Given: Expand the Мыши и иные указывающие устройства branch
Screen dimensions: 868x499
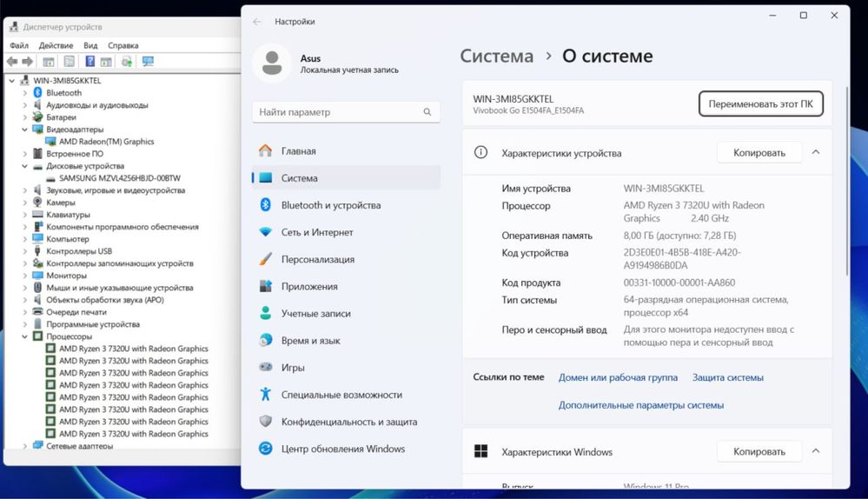Looking at the screenshot, I should (x=24, y=288).
